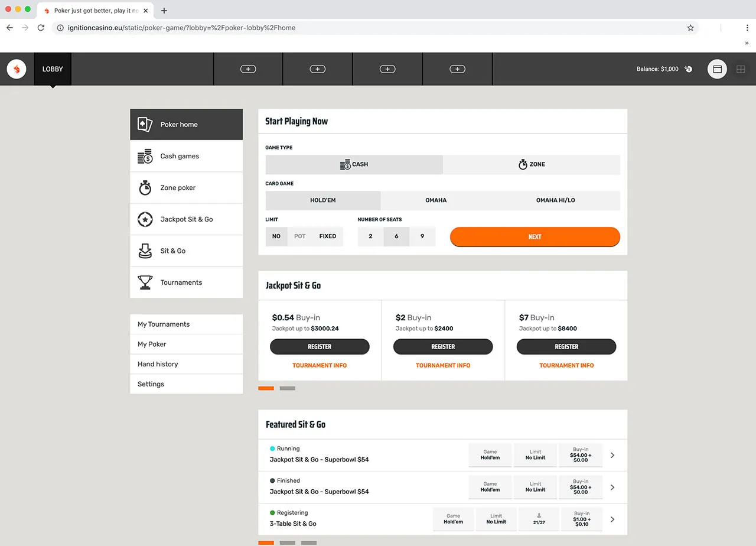Expand the Running Jackpot Superbowl row
Image resolution: width=756 pixels, height=546 pixels.
tap(612, 454)
